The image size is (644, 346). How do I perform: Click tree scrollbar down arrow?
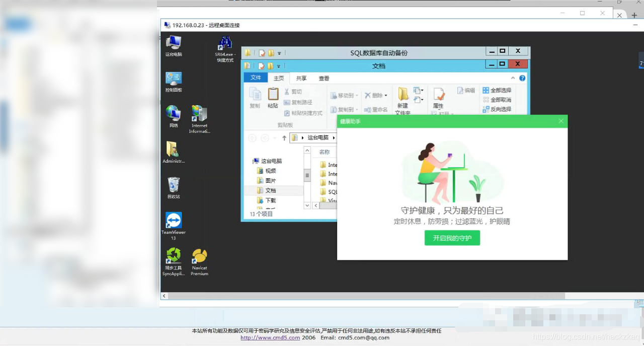click(x=307, y=205)
